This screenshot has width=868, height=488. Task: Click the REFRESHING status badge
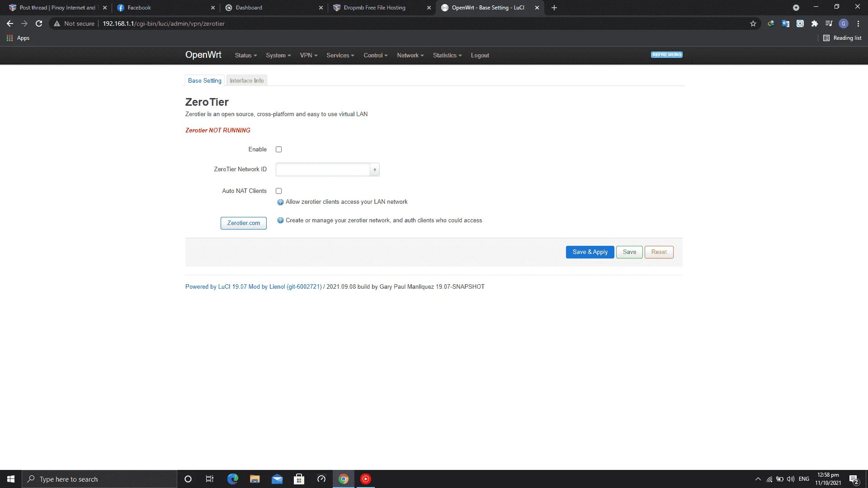[667, 55]
